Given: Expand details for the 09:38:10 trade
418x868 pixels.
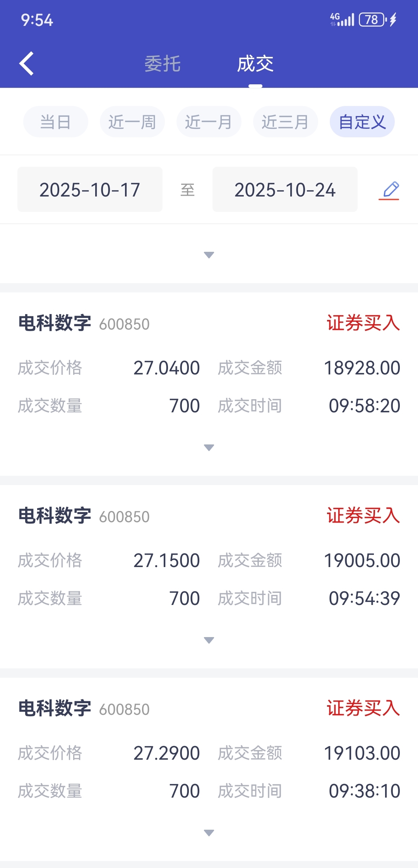Looking at the screenshot, I should 209,833.
